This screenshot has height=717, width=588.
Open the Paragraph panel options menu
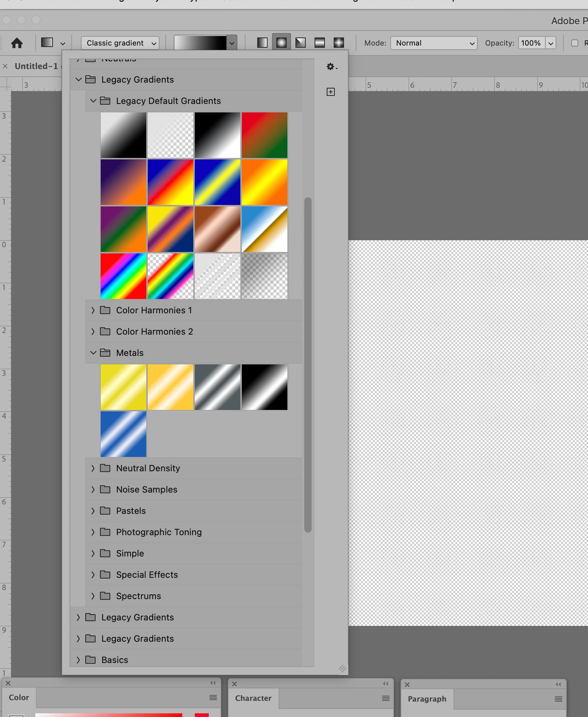559,699
